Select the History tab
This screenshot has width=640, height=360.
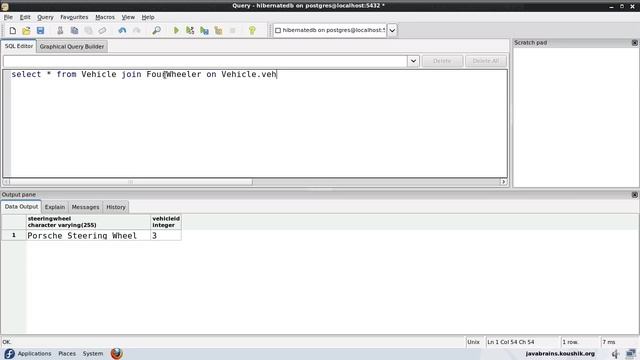click(116, 207)
